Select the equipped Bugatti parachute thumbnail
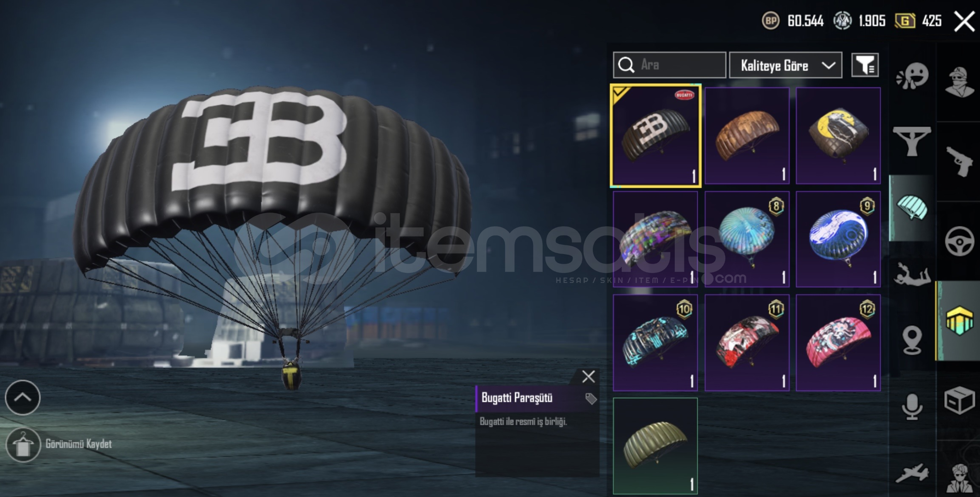 [x=655, y=136]
